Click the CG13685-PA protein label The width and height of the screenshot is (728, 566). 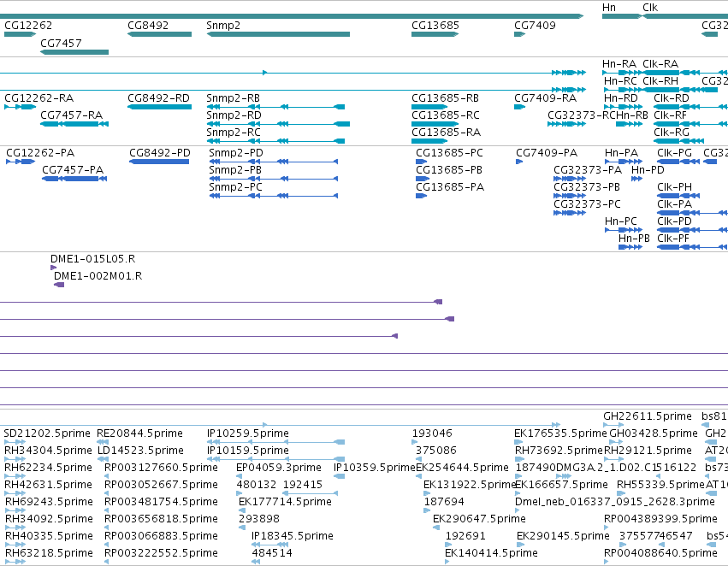(450, 187)
